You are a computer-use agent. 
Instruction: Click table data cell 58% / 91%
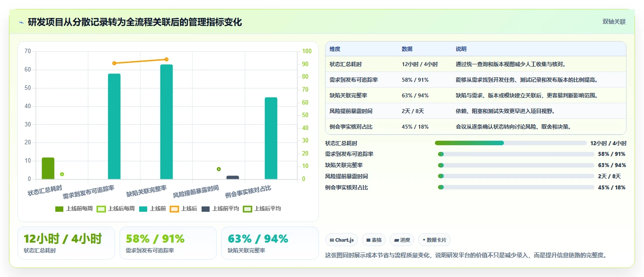point(415,80)
